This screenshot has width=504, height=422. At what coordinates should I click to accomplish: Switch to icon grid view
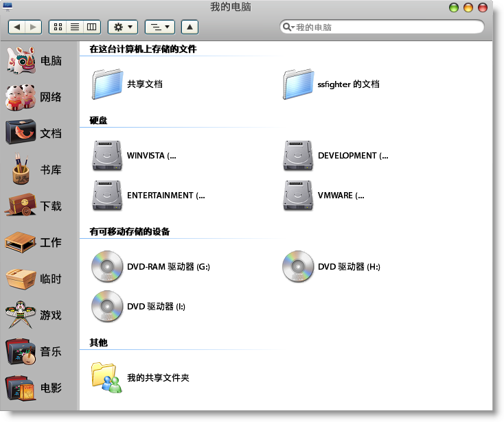pyautogui.click(x=58, y=27)
